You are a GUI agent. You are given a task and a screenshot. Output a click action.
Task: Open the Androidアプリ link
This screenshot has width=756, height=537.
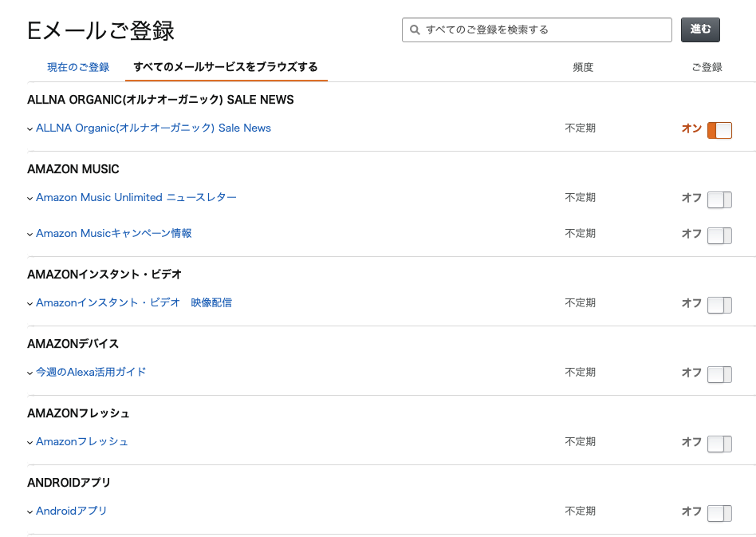[71, 511]
